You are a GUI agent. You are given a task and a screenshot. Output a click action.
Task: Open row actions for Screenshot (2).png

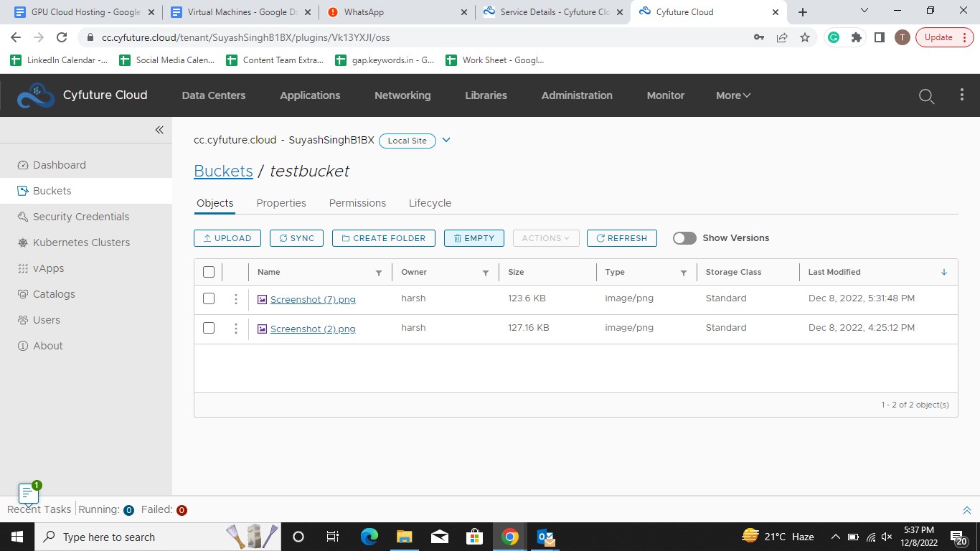coord(235,329)
